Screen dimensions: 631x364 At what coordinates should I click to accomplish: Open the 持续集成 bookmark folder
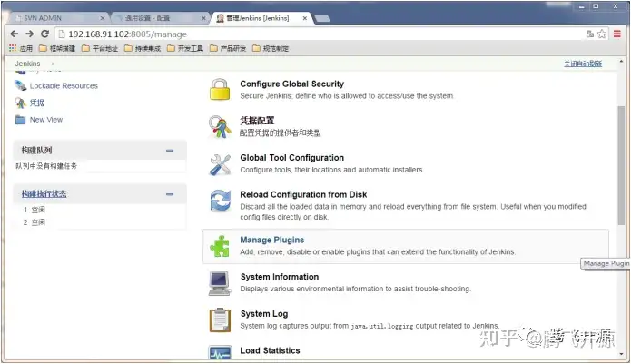[143, 48]
